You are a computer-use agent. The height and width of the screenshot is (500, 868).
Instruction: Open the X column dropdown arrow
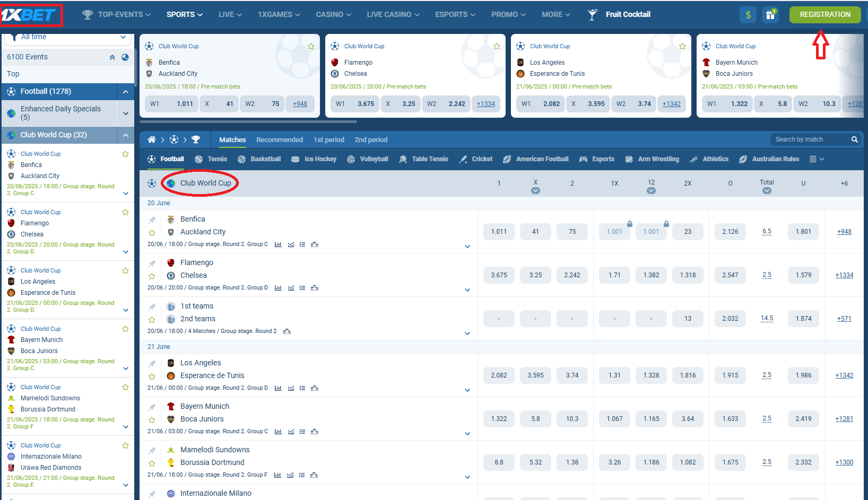[535, 191]
